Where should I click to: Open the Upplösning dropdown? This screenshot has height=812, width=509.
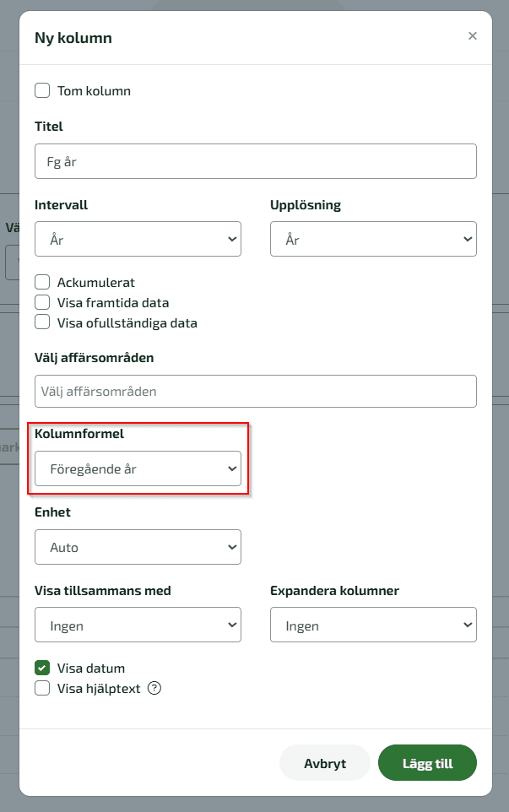tap(373, 239)
